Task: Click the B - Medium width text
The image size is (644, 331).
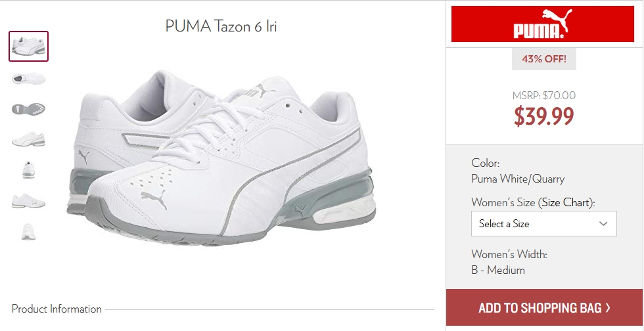Action: [x=498, y=270]
